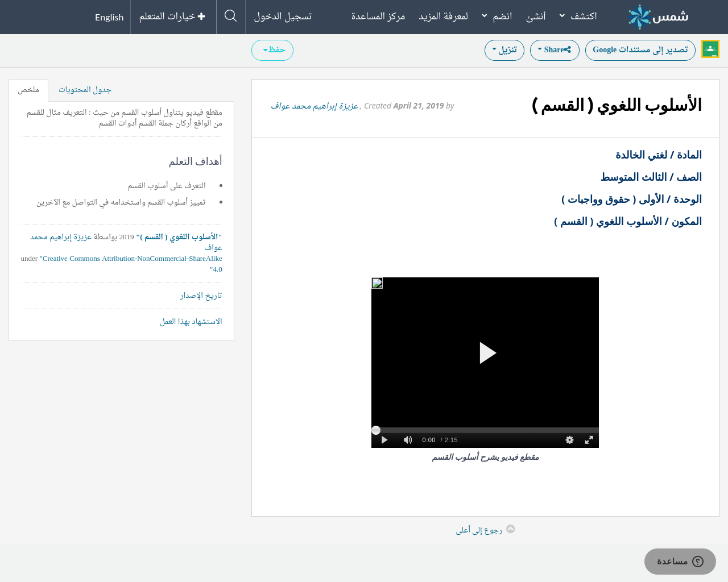The height and width of the screenshot is (582, 728).
Task: Click the Shms logo icon
Action: (639, 16)
